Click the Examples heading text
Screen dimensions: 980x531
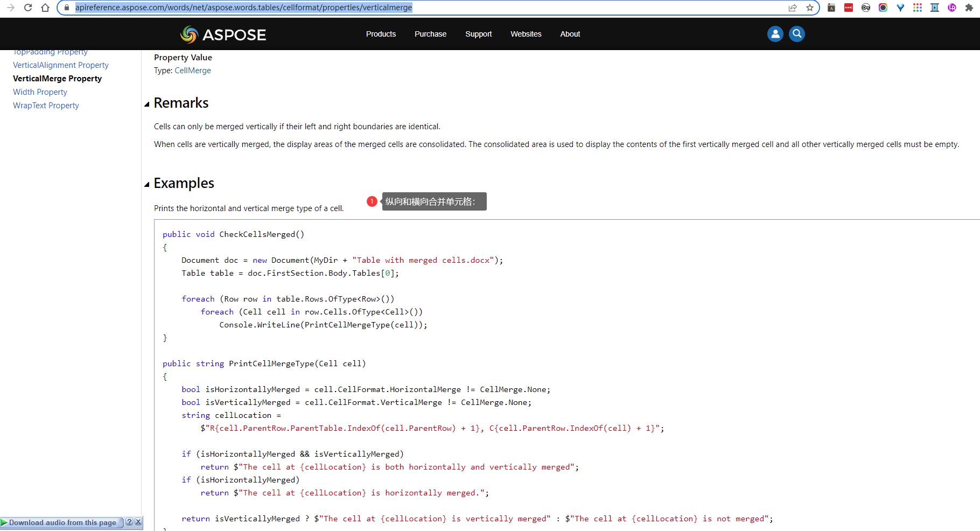click(184, 183)
